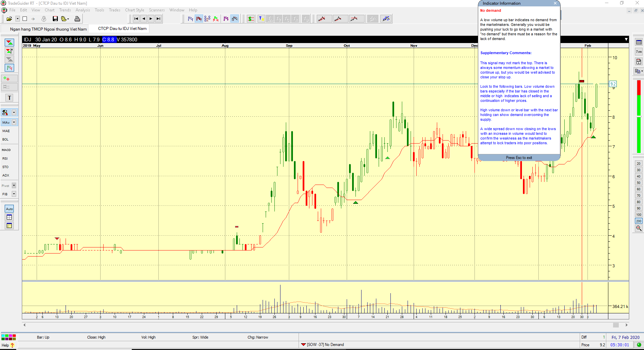Jump to the first bar with skip-back button

[136, 19]
